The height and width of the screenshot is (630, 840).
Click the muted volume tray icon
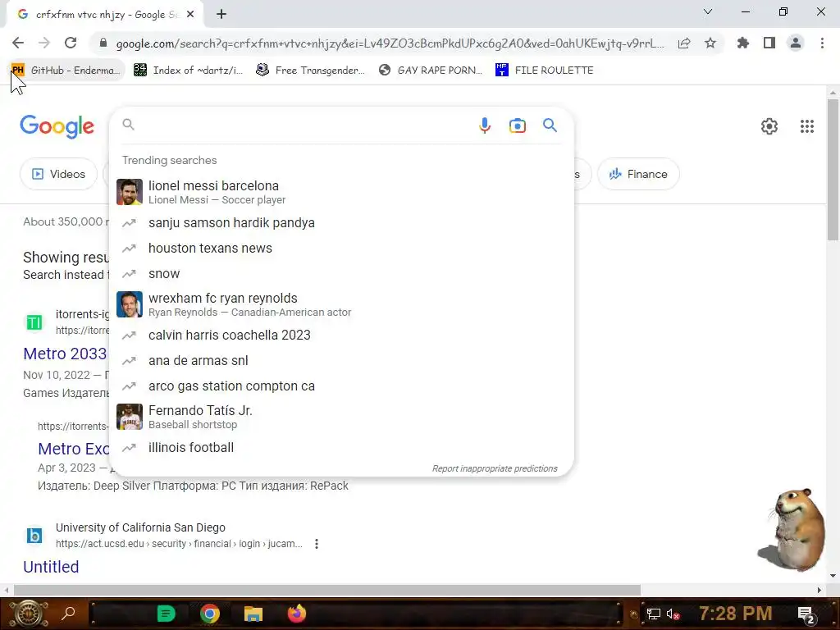673,614
